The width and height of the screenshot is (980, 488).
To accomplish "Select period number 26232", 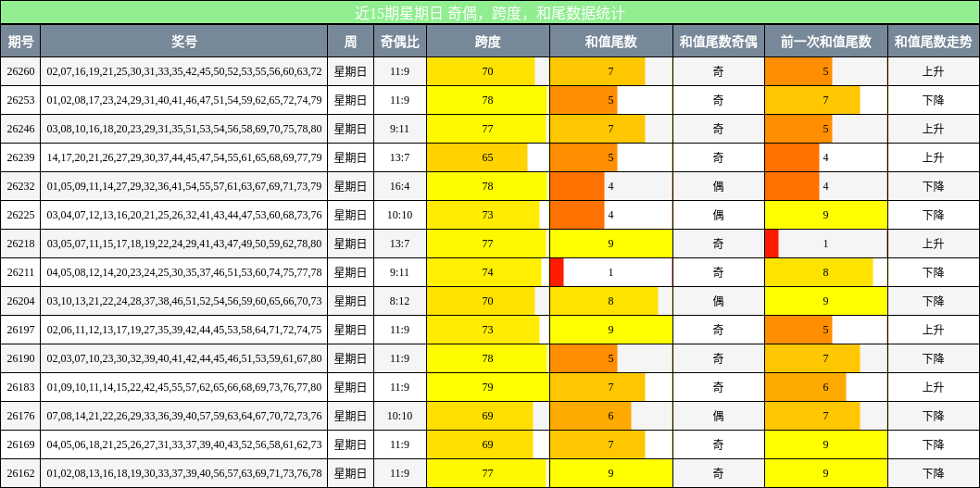I will pyautogui.click(x=20, y=186).
